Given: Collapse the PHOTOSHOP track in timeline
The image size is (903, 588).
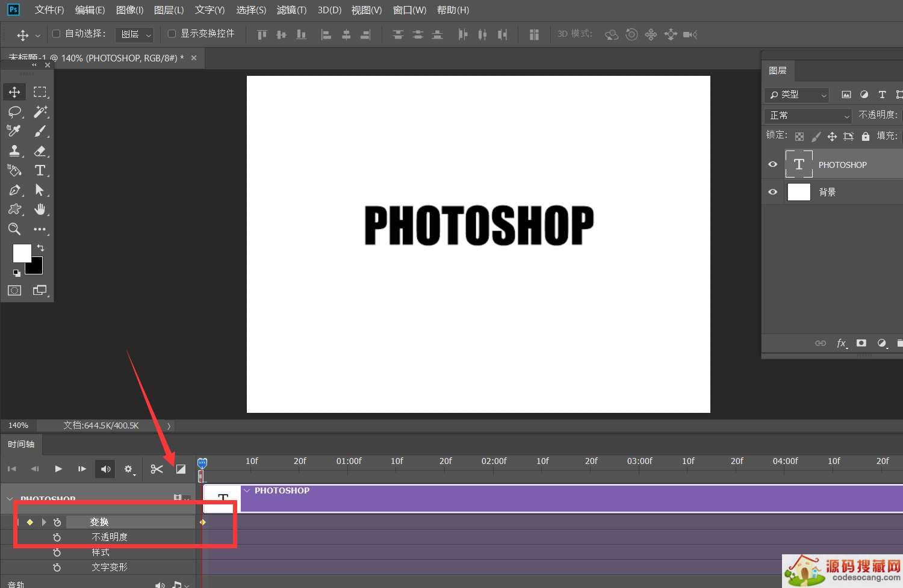Looking at the screenshot, I should [10, 499].
